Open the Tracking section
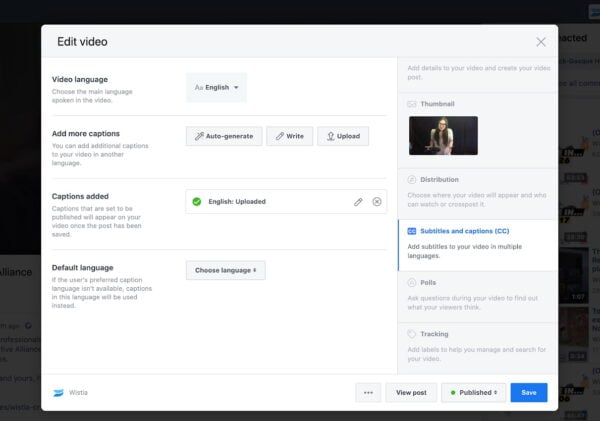The height and width of the screenshot is (421, 600). (434, 334)
